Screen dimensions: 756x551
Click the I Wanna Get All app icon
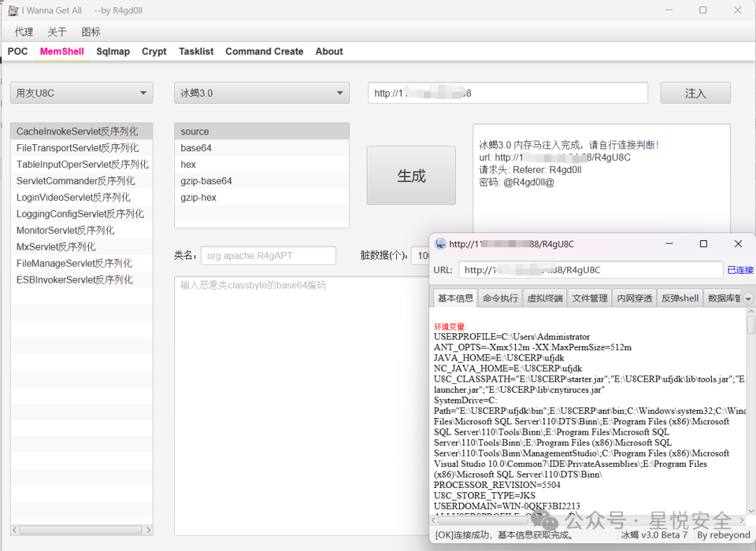tap(13, 10)
